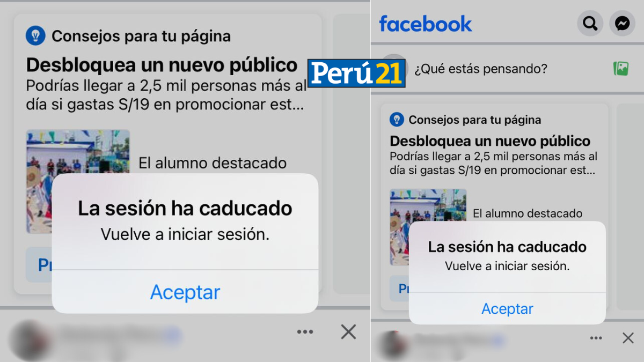
Task: Open Facebook search magnifier icon
Action: coord(590,24)
